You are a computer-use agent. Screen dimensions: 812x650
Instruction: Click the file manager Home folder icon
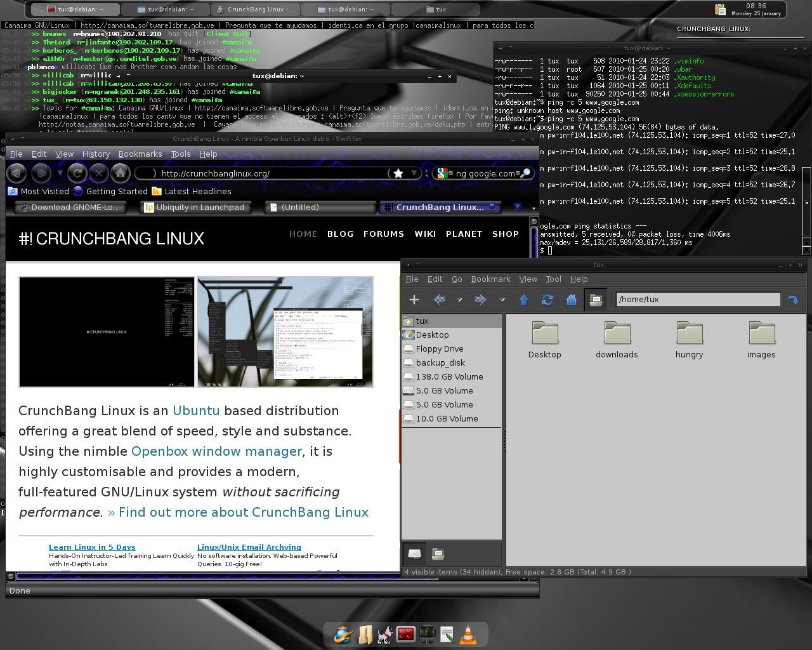572,300
